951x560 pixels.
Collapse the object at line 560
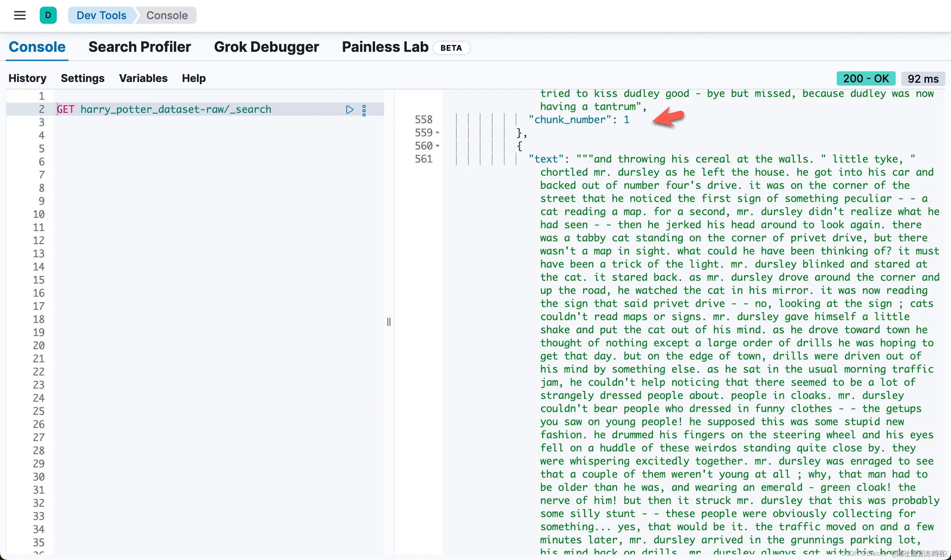[x=438, y=146]
